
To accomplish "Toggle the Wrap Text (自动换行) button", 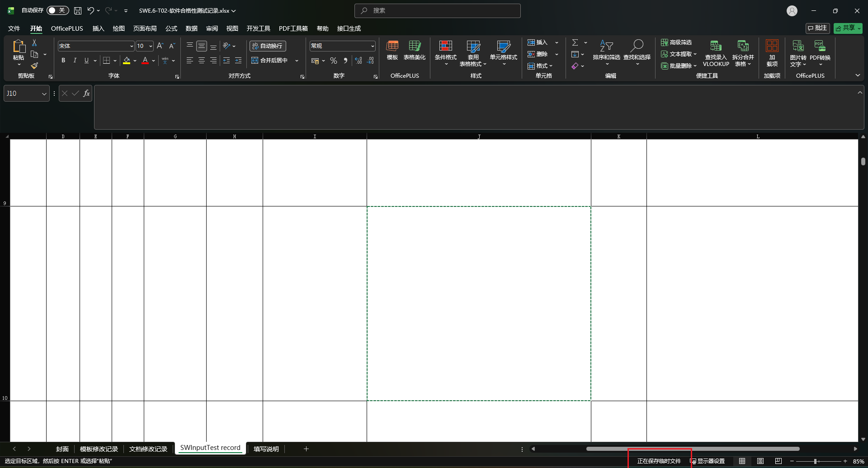I will click(x=268, y=46).
